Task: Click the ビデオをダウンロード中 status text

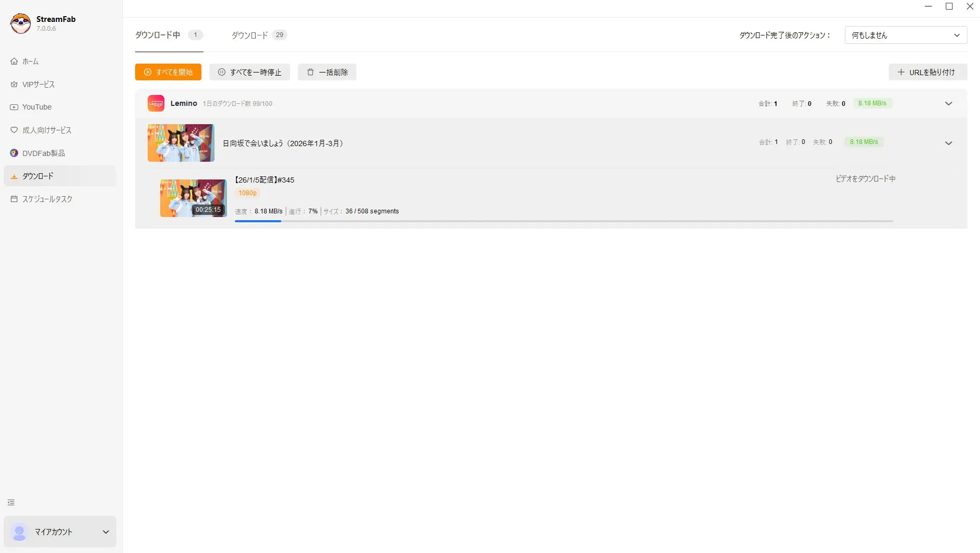Action: pyautogui.click(x=866, y=178)
